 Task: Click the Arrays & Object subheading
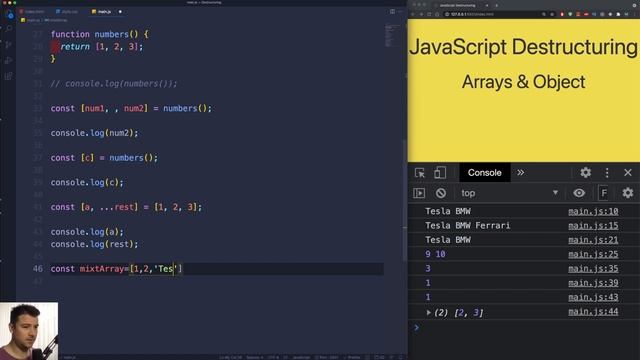523,82
